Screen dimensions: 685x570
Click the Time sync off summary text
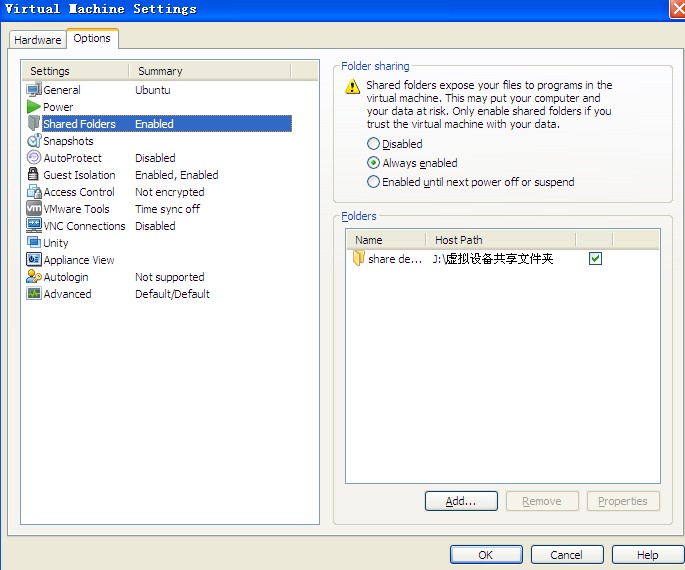tap(168, 209)
